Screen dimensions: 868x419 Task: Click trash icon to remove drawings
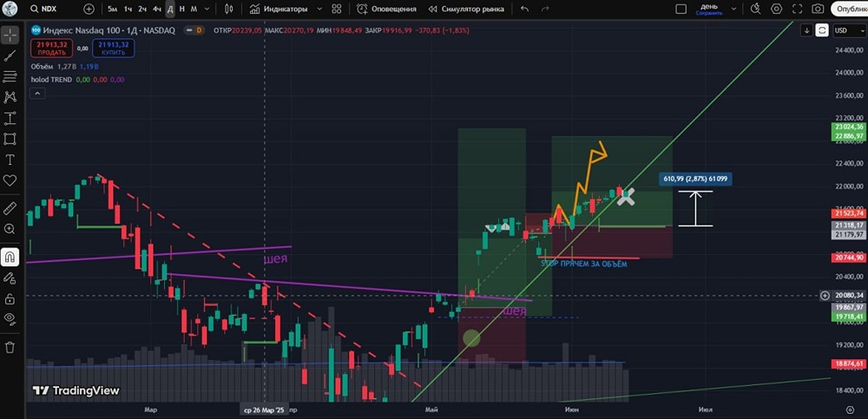coord(10,348)
